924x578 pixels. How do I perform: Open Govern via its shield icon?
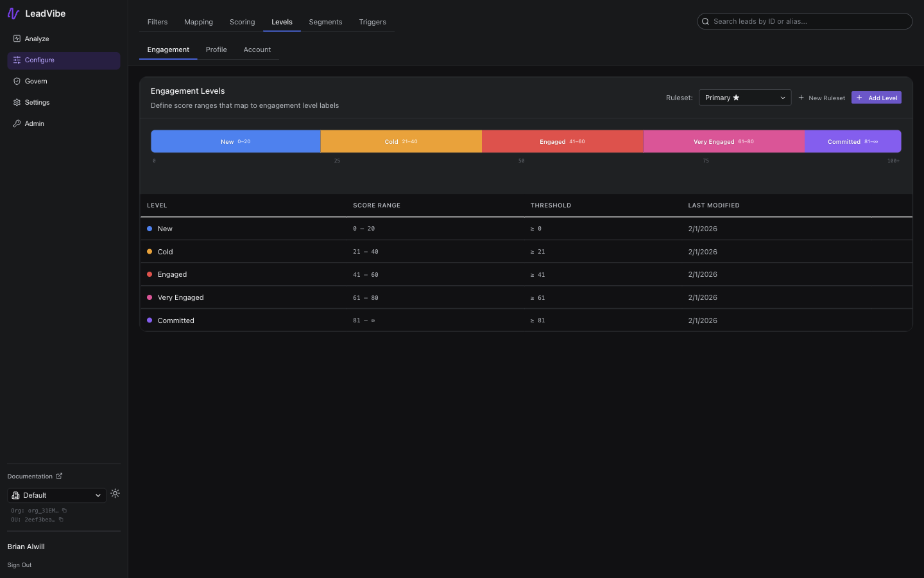(x=17, y=81)
